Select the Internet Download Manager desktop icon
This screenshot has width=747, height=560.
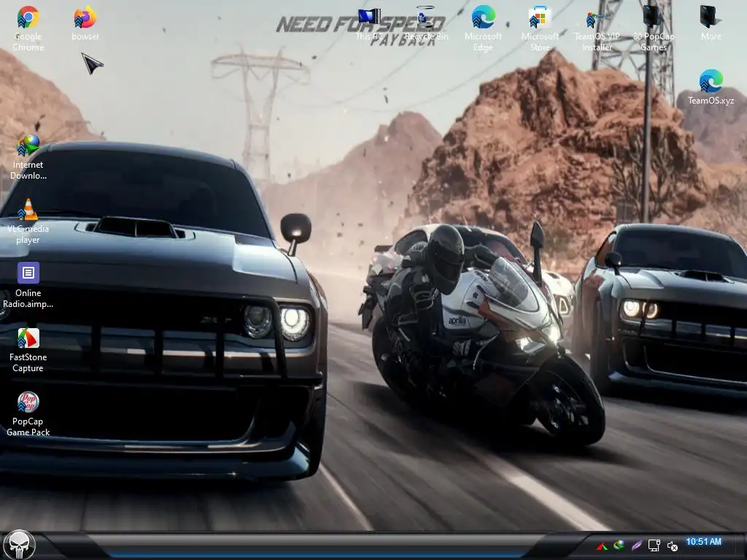[28, 157]
